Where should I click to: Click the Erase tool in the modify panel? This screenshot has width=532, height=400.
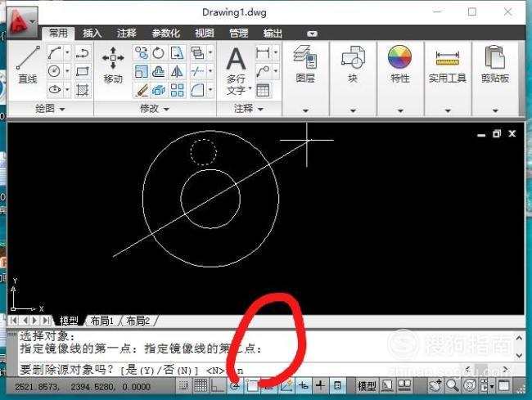point(141,90)
